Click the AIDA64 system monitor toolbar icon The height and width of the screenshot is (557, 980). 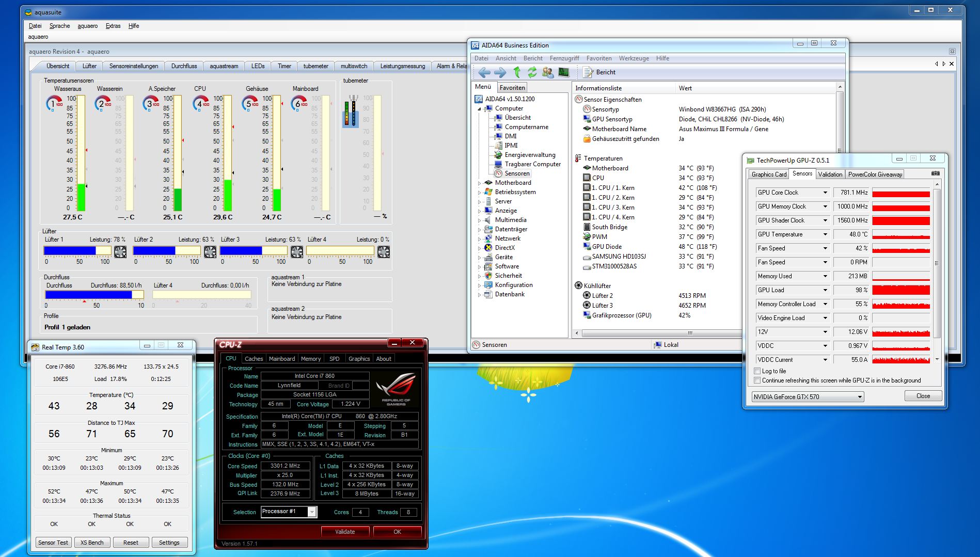pos(563,72)
